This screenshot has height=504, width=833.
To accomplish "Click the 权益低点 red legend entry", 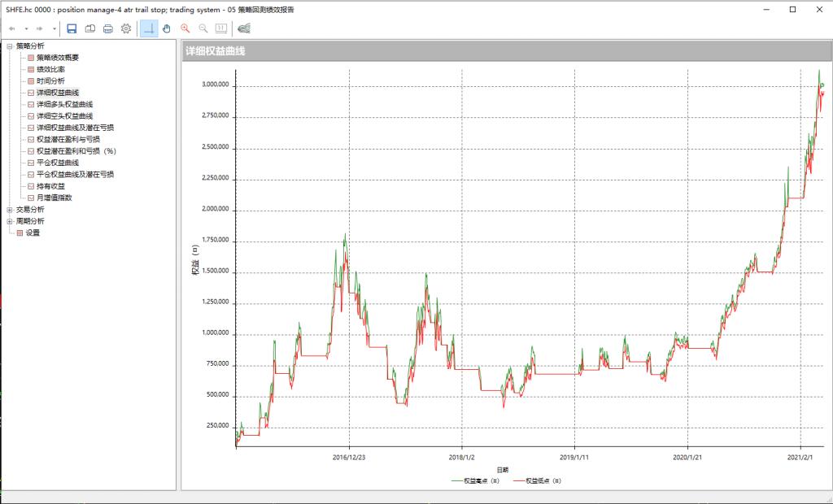I will click(537, 481).
